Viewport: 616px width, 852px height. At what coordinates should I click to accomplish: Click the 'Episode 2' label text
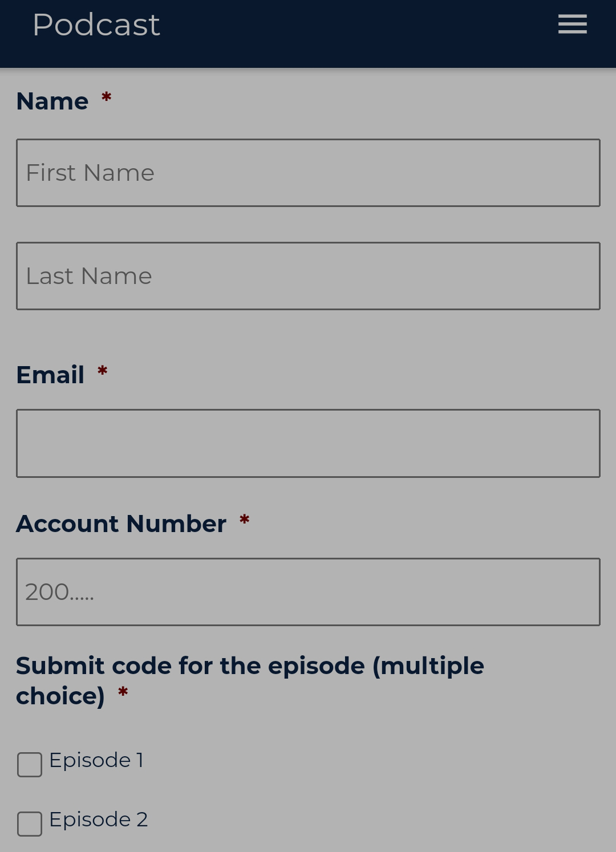click(98, 819)
